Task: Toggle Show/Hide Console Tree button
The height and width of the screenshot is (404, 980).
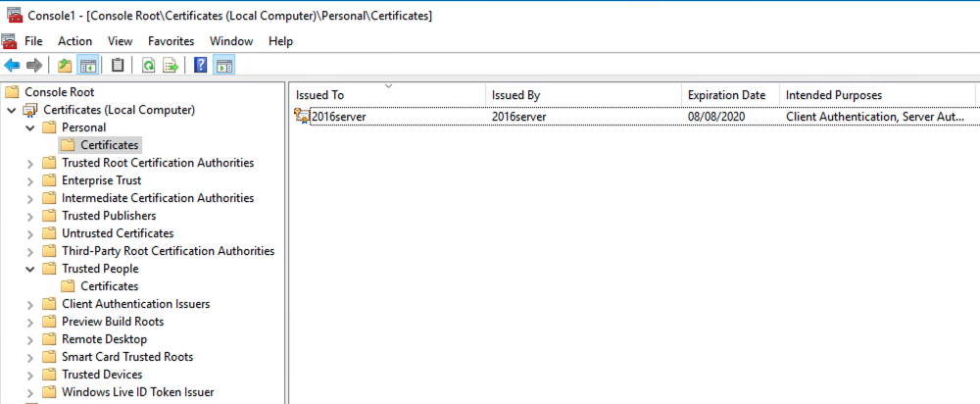Action: 88,66
